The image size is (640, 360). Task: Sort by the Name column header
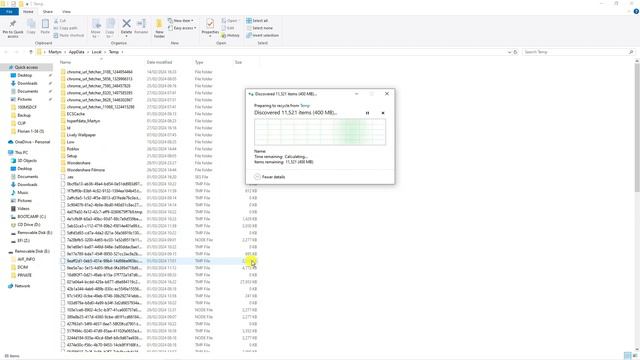pyautogui.click(x=65, y=62)
